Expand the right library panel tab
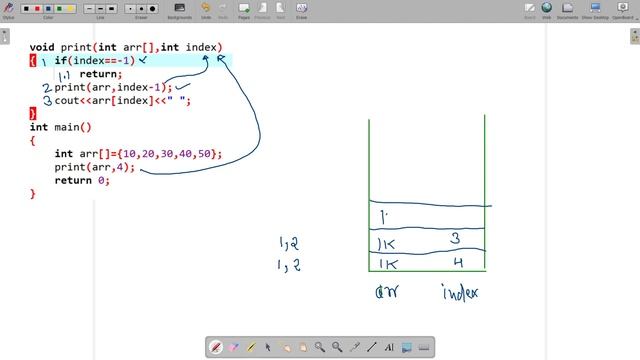This screenshot has height=360, width=640. 635,36
